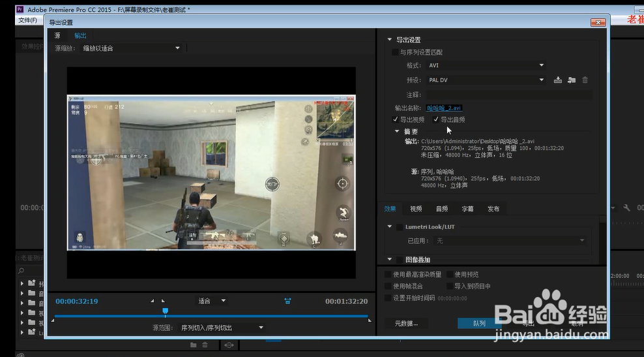Expand the Lu… bin in the Project panel
644x357 pixels.
(22, 332)
